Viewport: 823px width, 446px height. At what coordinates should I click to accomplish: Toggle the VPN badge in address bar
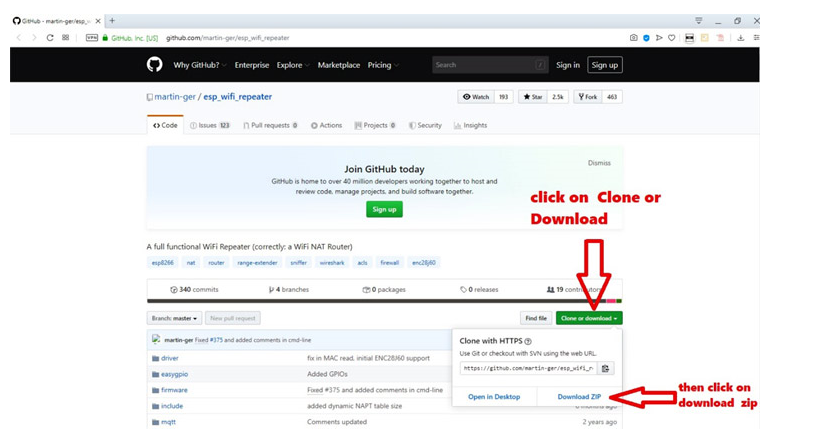[x=92, y=38]
